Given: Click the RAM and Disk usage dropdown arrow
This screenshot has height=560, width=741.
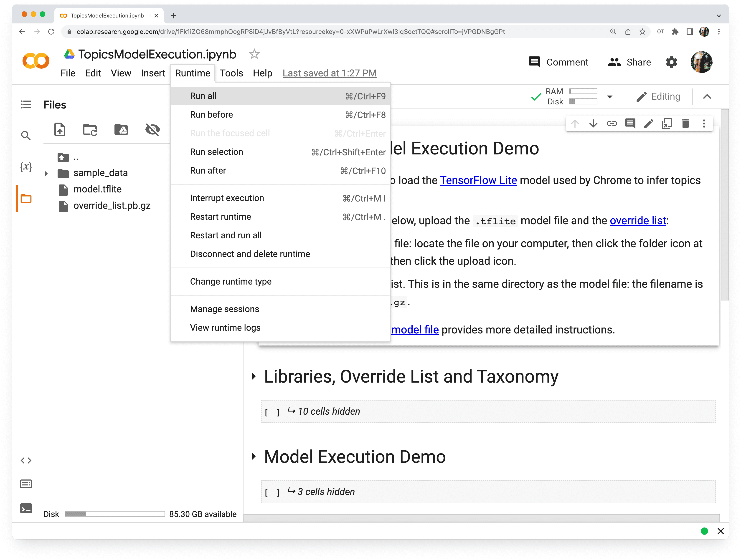Looking at the screenshot, I should [610, 96].
